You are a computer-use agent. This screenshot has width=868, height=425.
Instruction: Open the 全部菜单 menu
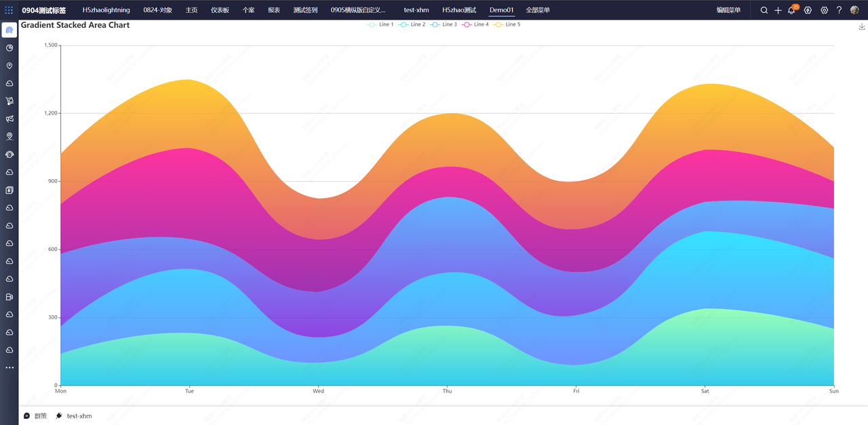pos(538,10)
